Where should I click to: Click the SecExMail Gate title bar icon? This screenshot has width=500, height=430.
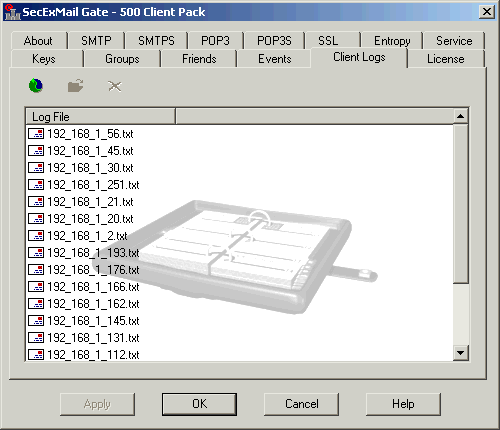coord(12,12)
